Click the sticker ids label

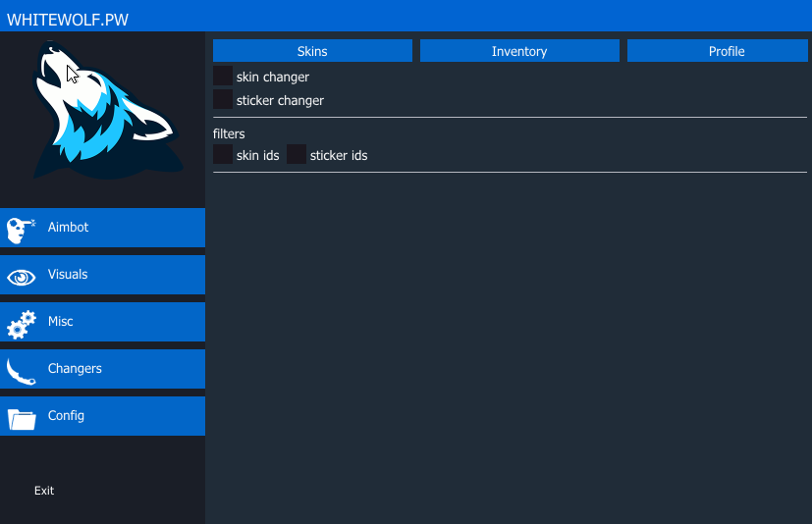click(x=338, y=155)
